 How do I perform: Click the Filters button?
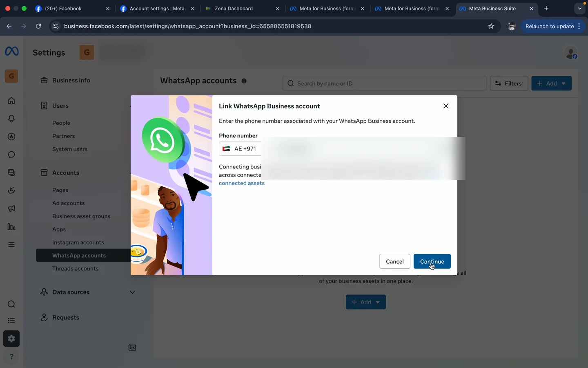point(509,83)
